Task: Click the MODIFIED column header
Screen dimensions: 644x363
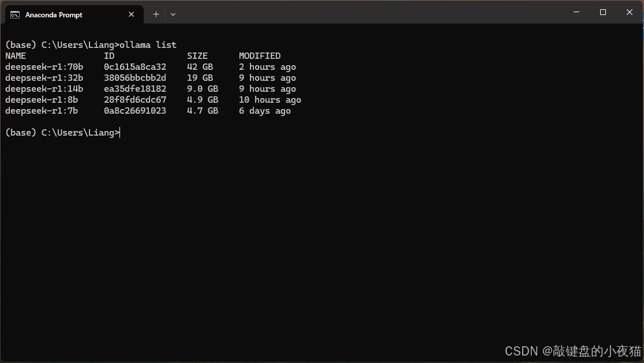Action: (260, 56)
